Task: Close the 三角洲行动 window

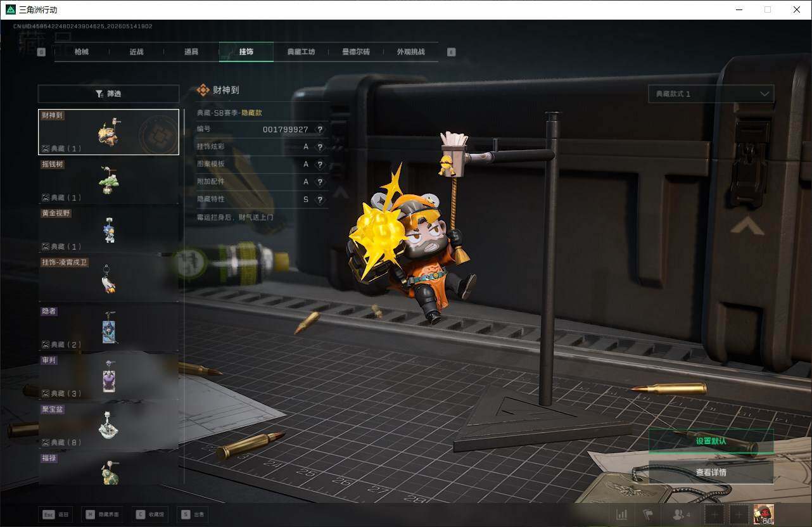Action: tap(797, 10)
